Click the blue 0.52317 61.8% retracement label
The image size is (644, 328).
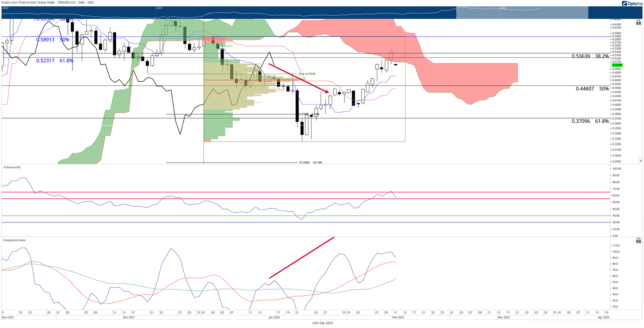tap(55, 61)
